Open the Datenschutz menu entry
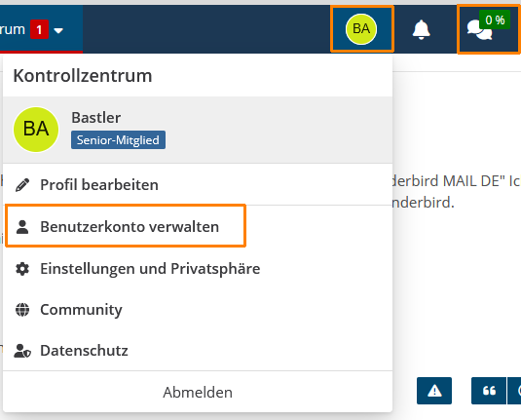 pyautogui.click(x=198, y=351)
